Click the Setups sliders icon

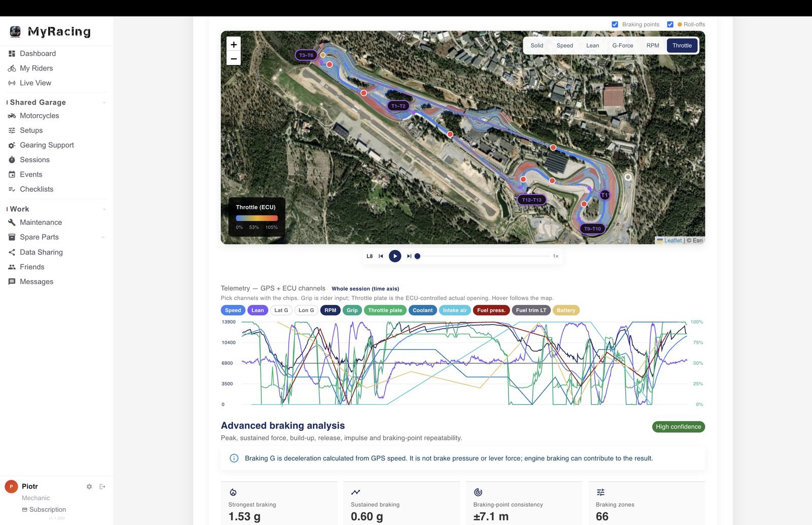12,130
